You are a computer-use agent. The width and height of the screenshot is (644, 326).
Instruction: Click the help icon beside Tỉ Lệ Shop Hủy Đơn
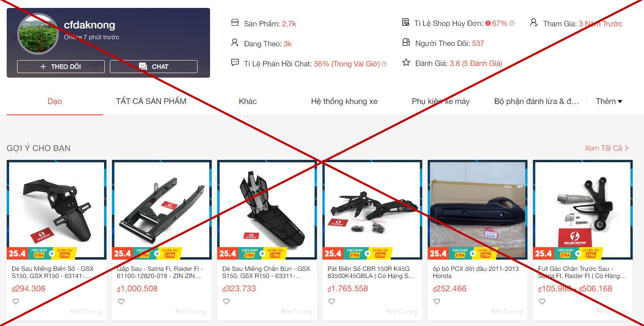coord(512,23)
